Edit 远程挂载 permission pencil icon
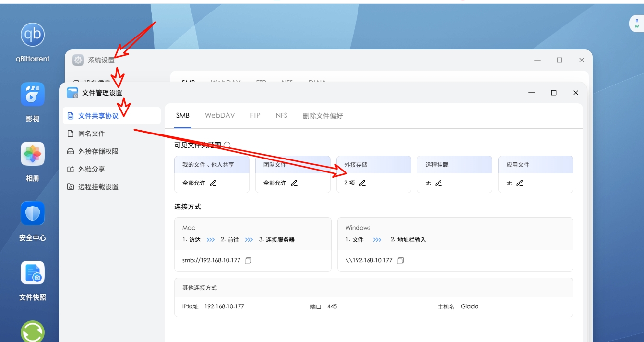The image size is (644, 342). [438, 183]
